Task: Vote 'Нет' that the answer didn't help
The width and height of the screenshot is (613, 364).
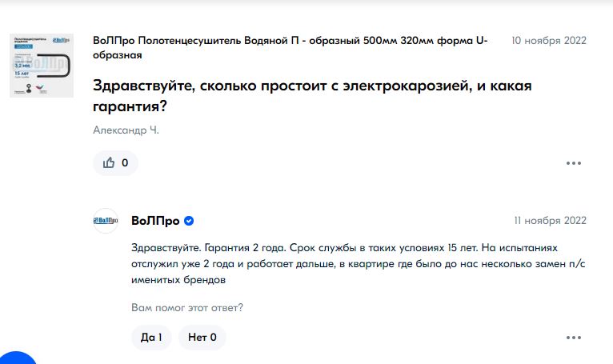Action: click(202, 338)
